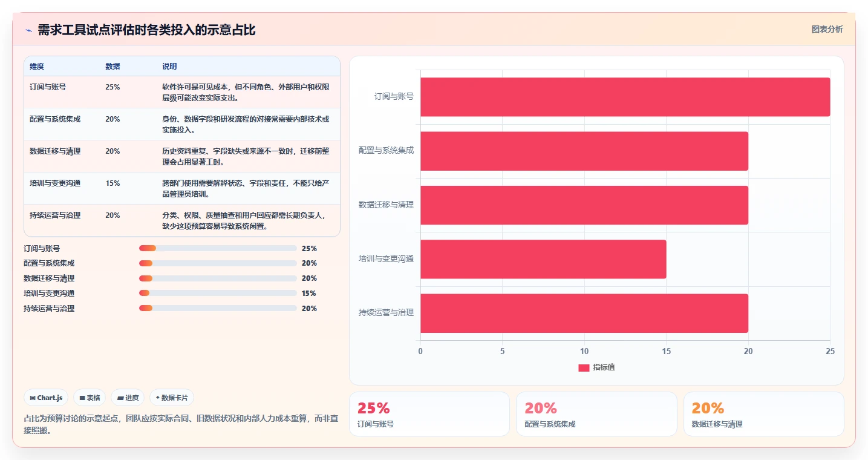Viewport: 868px width, 460px height.
Task: Click the 数据迁移与清理 chart bar
Action: [x=584, y=205]
